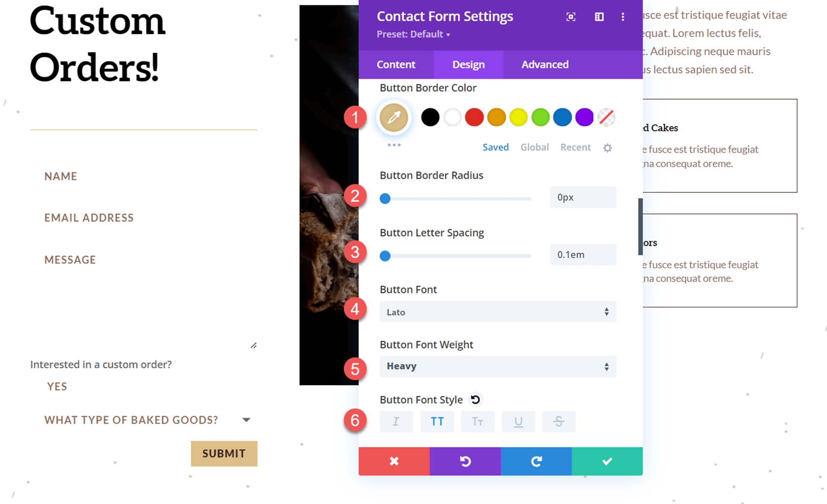The height and width of the screenshot is (504, 827).
Task: Toggle the split column view icon
Action: pyautogui.click(x=599, y=17)
